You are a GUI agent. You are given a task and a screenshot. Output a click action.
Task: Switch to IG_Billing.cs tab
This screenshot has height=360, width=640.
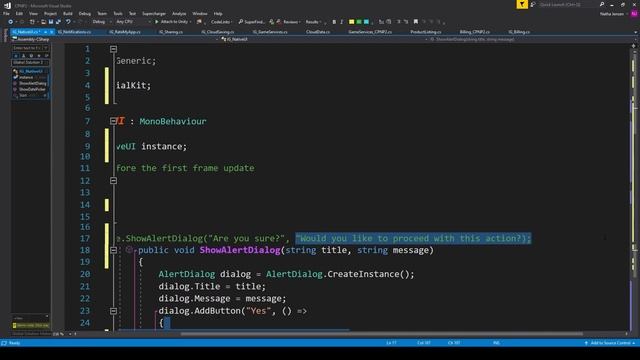coord(519,31)
